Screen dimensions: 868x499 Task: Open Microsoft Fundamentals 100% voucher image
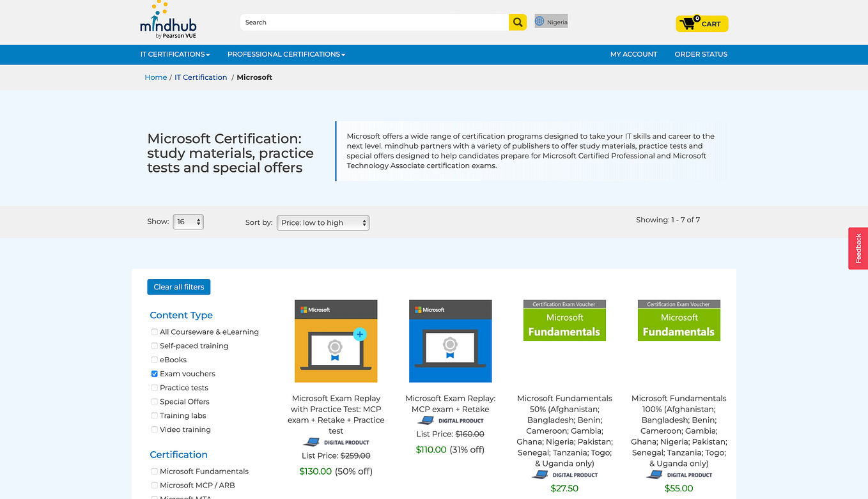(x=679, y=320)
